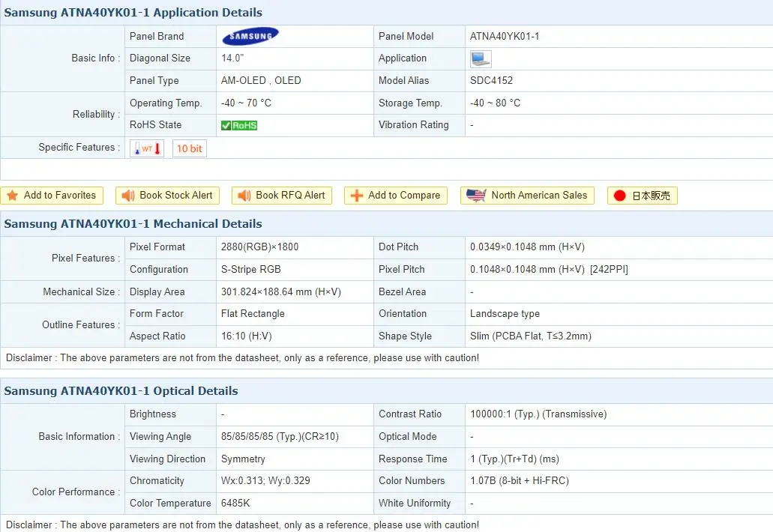Click the shape style Slim (PCBA Flat) value
The width and height of the screenshot is (773, 532).
(x=530, y=336)
